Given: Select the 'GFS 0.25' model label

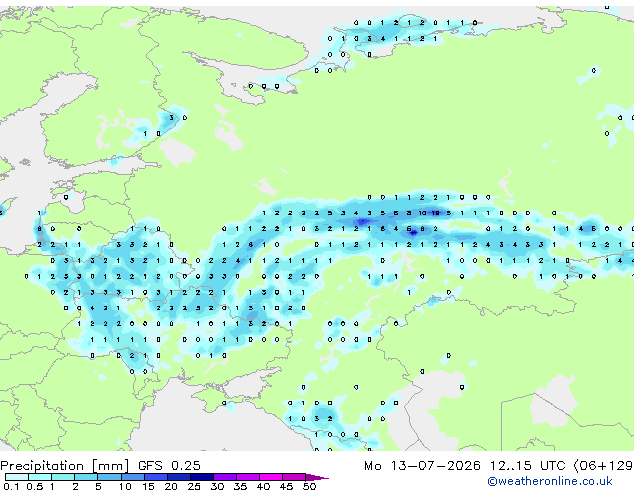Looking at the screenshot, I should pos(169,466).
